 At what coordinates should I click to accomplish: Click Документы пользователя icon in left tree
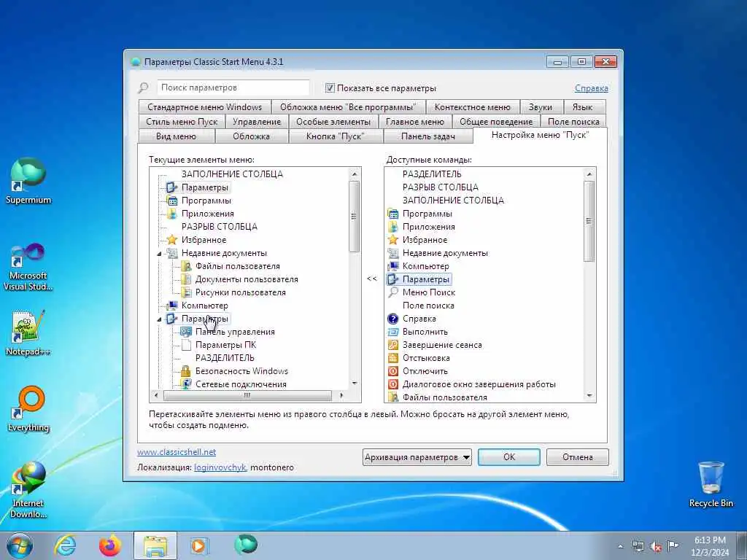pos(186,279)
